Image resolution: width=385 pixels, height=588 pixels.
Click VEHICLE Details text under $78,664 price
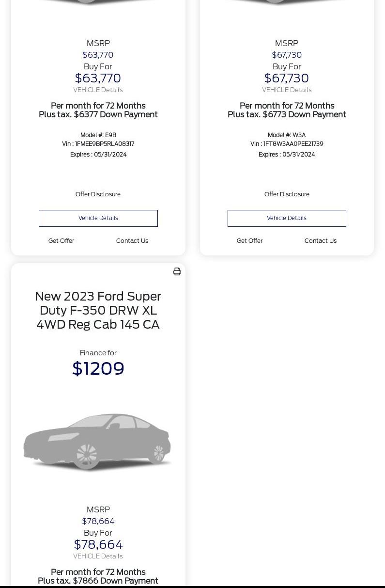[98, 556]
